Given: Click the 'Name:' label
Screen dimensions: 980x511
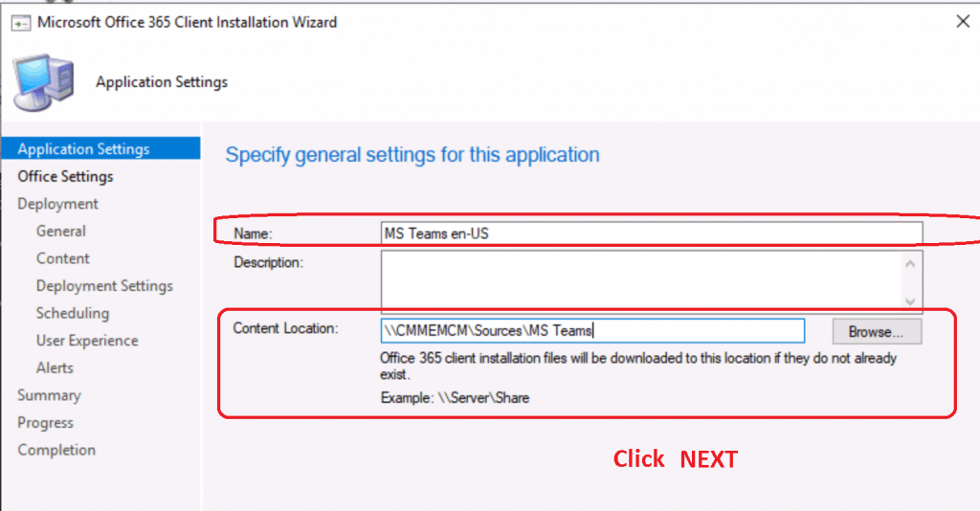Looking at the screenshot, I should [253, 233].
